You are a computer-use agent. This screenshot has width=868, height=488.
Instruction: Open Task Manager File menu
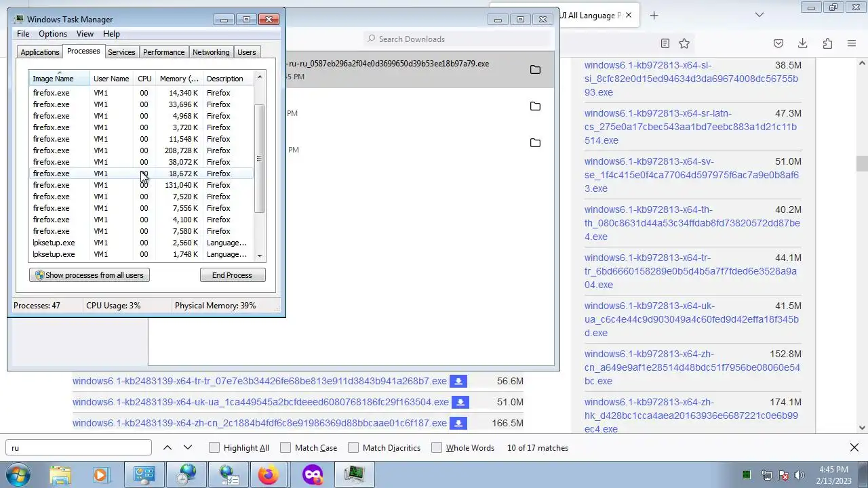point(23,34)
